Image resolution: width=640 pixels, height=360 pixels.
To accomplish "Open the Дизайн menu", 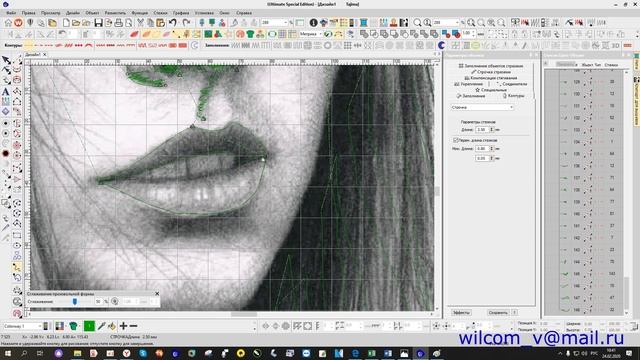I will pos(73,13).
